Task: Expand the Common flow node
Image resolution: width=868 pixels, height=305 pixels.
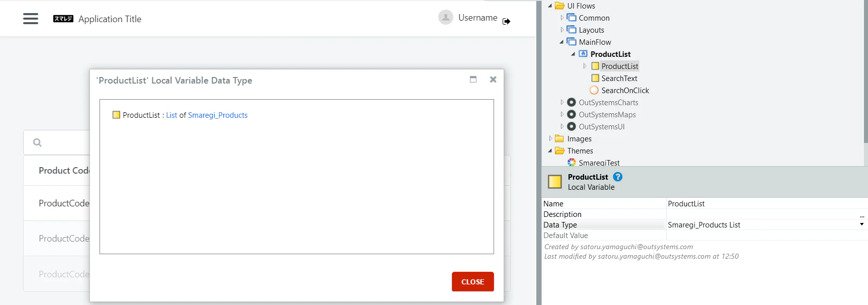Action: [562, 18]
